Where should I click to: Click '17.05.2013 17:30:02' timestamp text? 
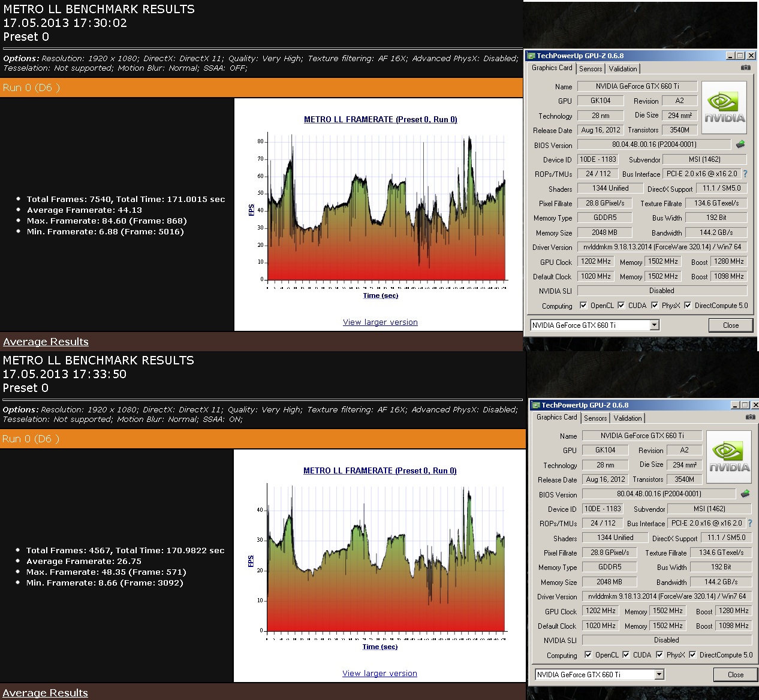pos(65,23)
